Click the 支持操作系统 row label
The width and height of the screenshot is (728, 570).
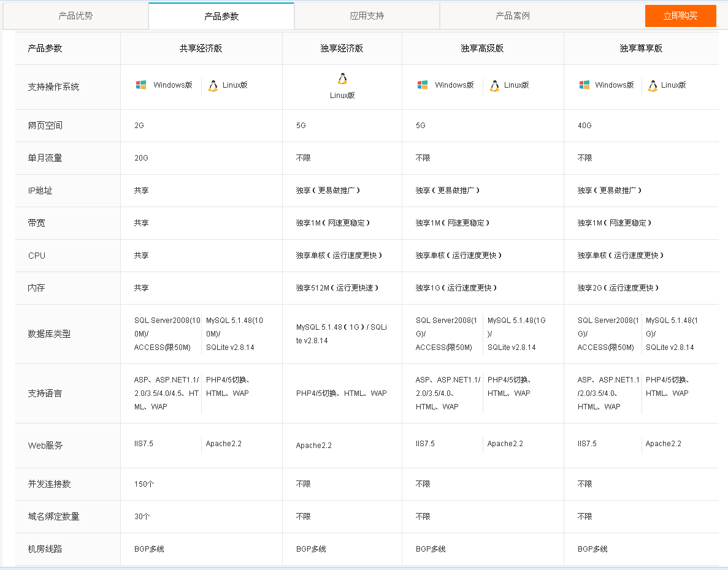pos(53,87)
